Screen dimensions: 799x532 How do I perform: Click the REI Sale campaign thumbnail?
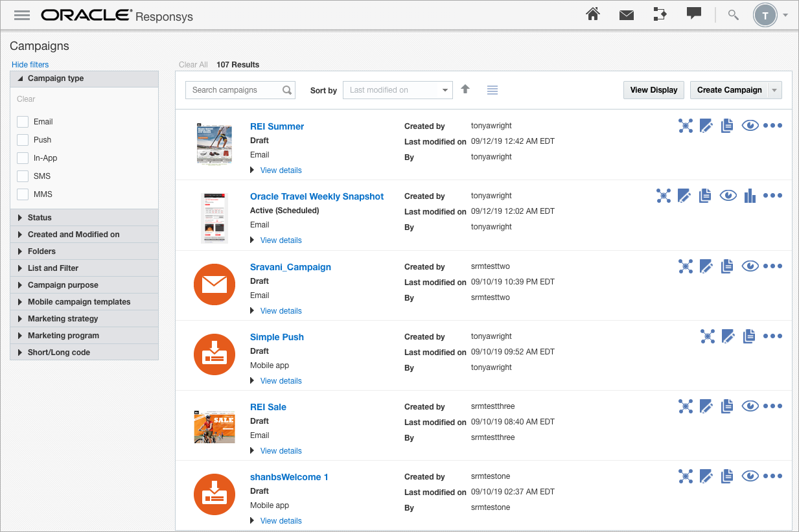(x=214, y=426)
